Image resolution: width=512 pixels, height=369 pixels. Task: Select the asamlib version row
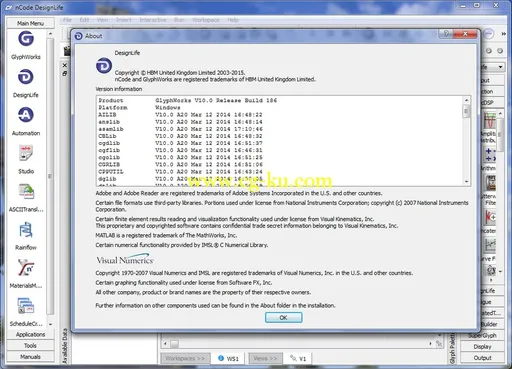pos(180,129)
